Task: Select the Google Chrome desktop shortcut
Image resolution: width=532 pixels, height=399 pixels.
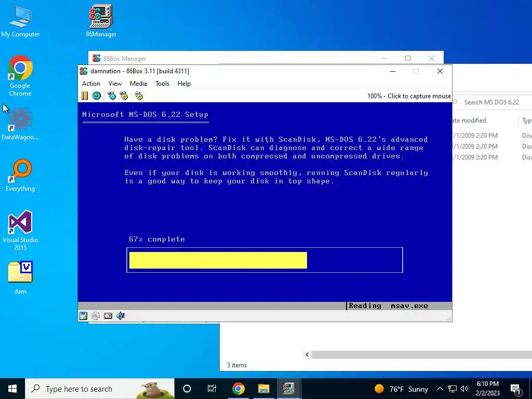Action: point(20,76)
